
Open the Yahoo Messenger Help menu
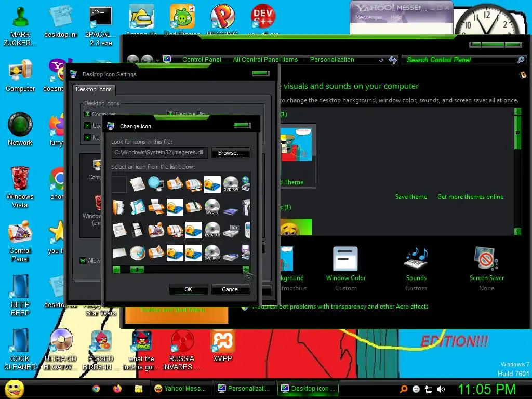pos(396,17)
